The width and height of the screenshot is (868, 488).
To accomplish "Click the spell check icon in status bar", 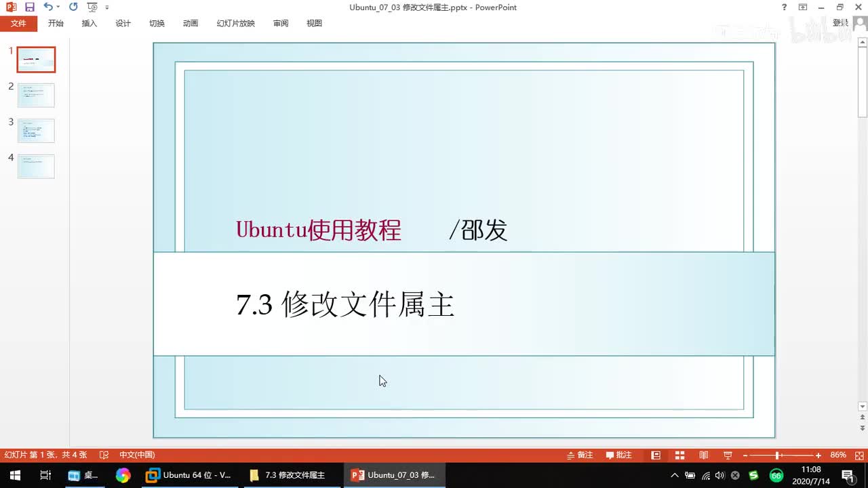I will click(x=104, y=455).
